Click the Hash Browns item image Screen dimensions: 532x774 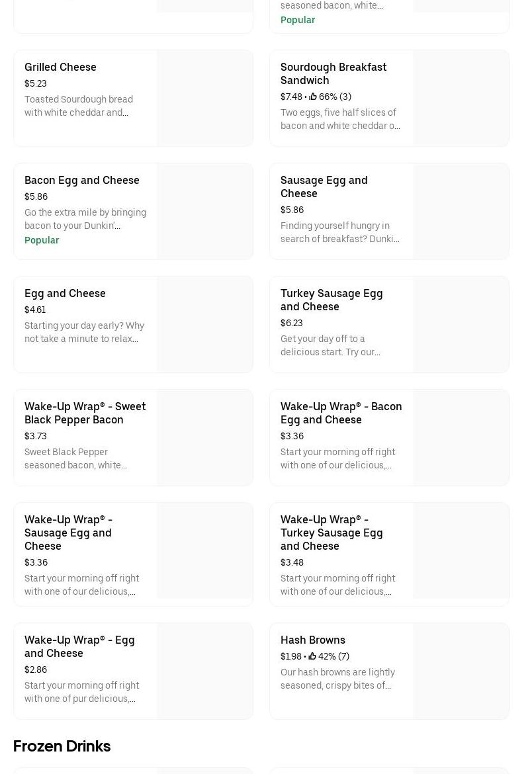[461, 671]
